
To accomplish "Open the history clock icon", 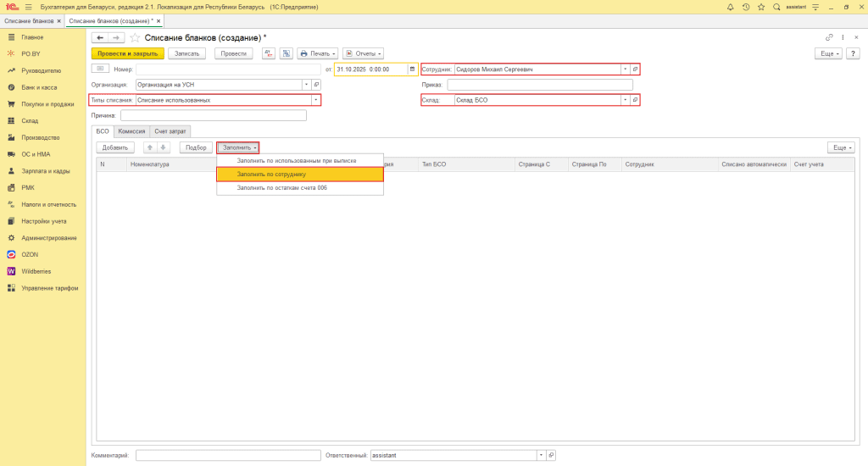I will [x=745, y=7].
